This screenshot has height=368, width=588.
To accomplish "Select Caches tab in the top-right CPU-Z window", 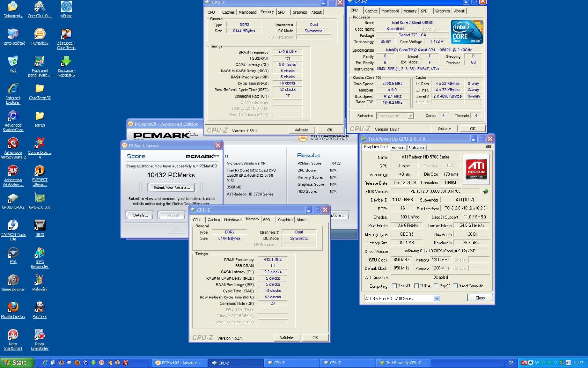I will point(371,11).
